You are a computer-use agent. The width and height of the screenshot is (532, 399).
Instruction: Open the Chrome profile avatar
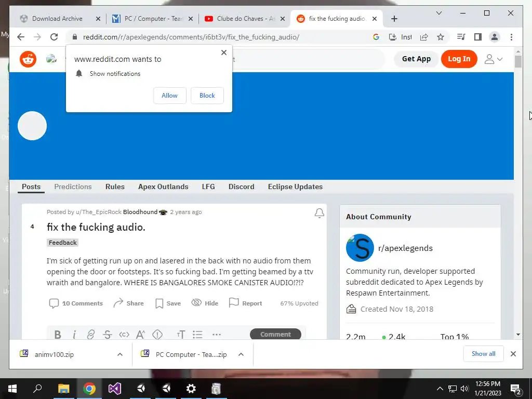tap(495, 37)
